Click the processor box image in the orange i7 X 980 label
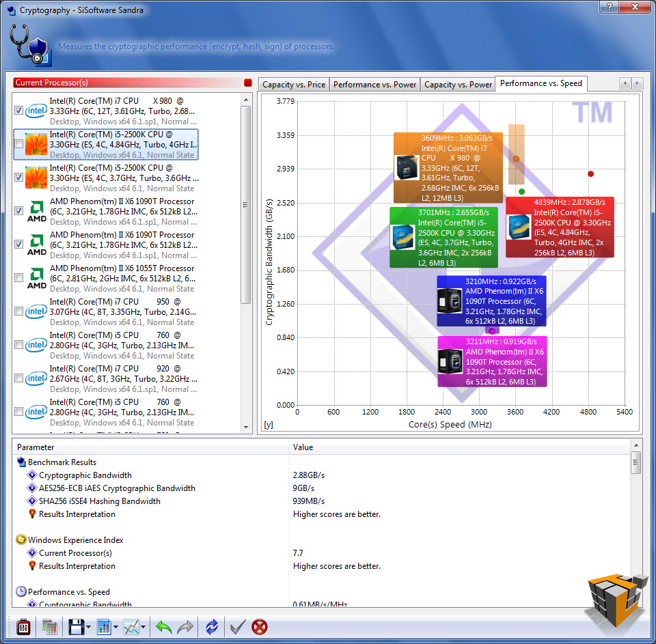This screenshot has width=656, height=644. [406, 168]
